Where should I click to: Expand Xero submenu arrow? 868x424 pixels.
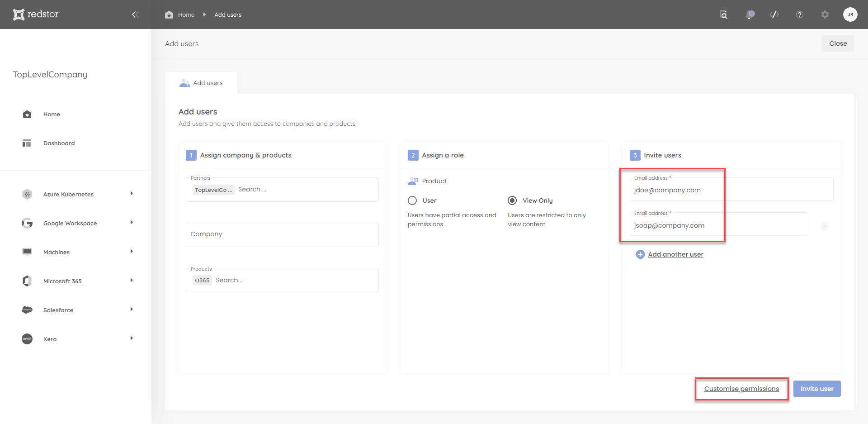click(x=132, y=338)
